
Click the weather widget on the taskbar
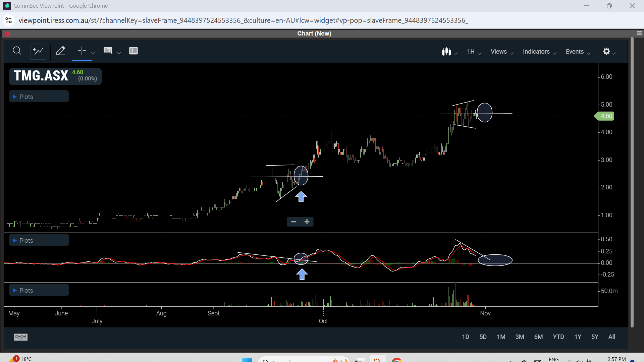[21, 359]
